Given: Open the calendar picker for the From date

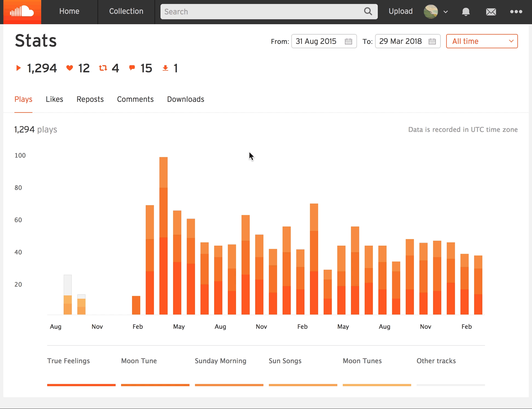Looking at the screenshot, I should pos(348,41).
